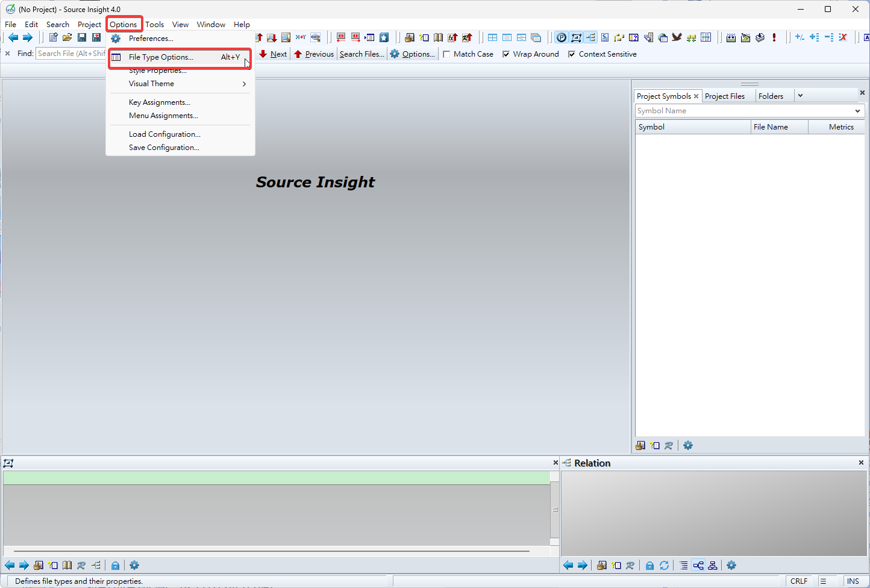Image resolution: width=870 pixels, height=588 pixels.
Task: Close the Relation panel
Action: click(861, 463)
